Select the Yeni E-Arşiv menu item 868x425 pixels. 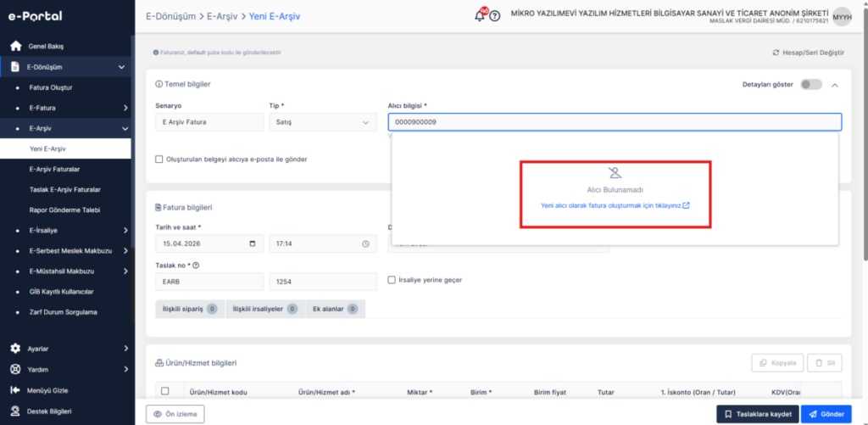(65, 148)
